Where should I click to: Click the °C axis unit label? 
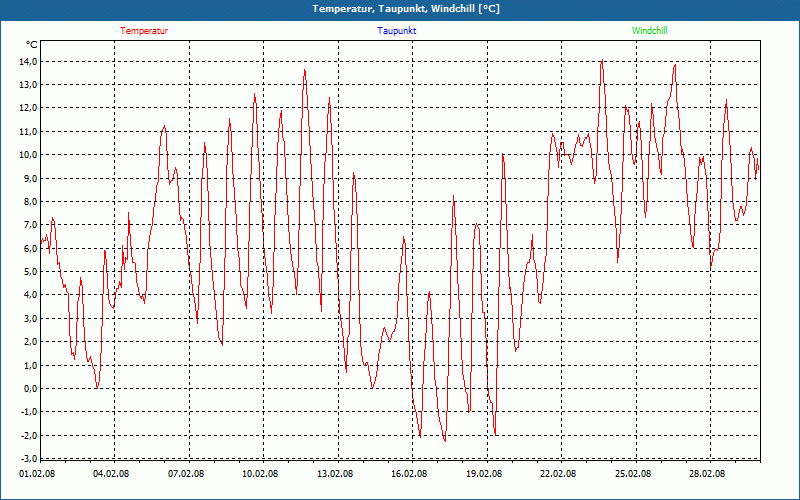(x=32, y=45)
